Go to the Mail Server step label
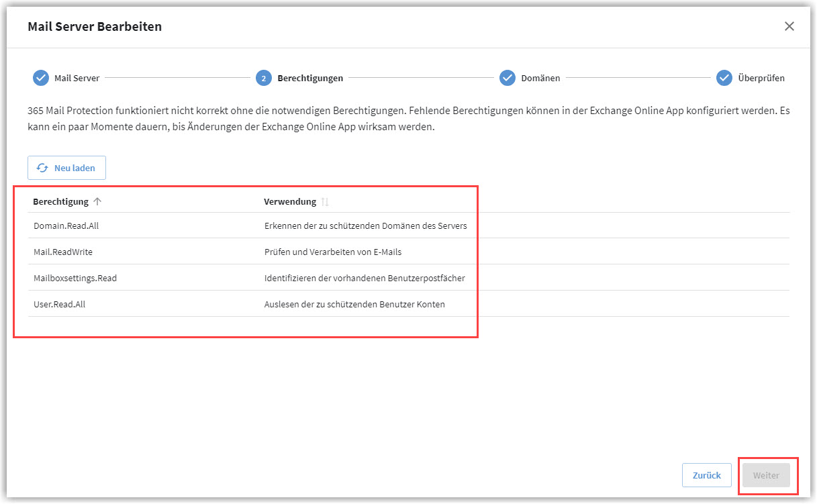Screen dimensions: 817x504 77,78
